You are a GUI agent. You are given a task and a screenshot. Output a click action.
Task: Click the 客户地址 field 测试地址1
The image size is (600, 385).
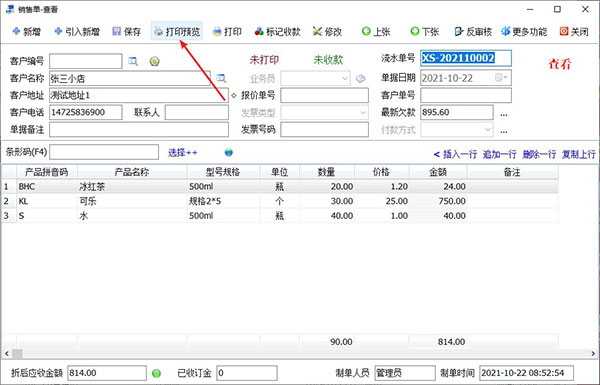139,95
